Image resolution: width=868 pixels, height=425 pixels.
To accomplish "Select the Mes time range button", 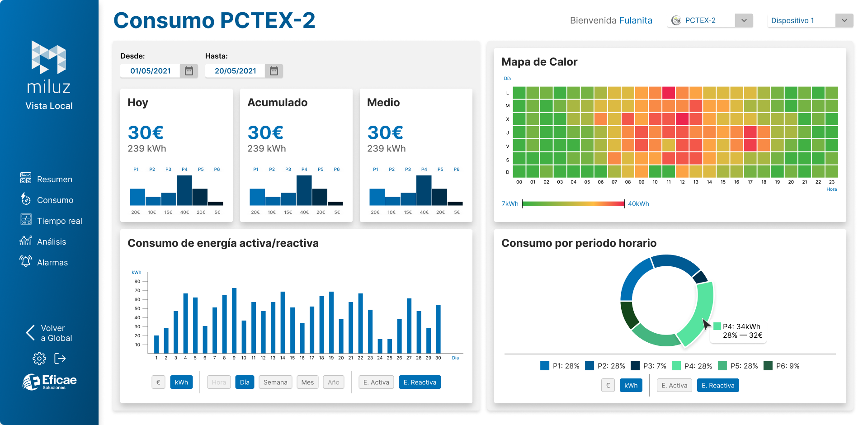I will click(307, 382).
